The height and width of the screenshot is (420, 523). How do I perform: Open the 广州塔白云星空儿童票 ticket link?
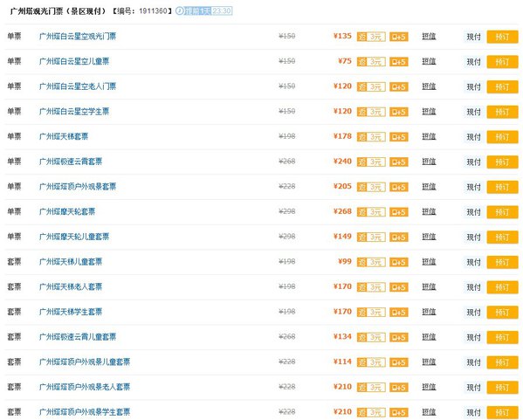coord(74,61)
